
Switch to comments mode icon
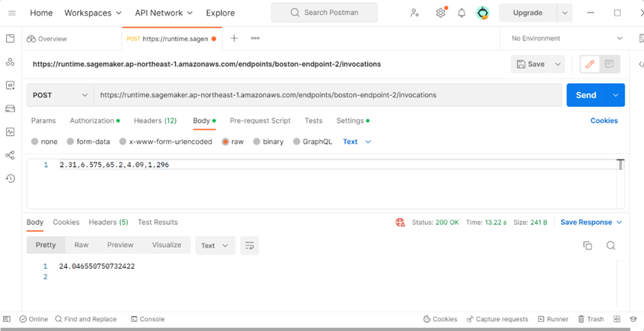pyautogui.click(x=610, y=64)
